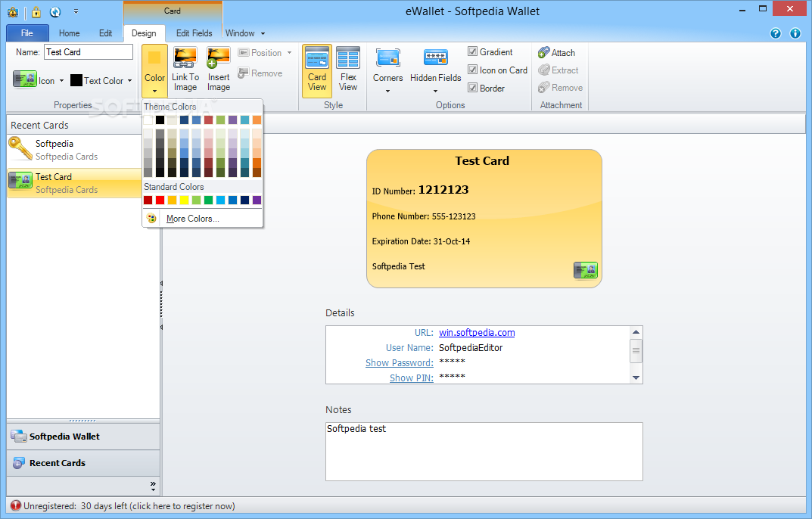The width and height of the screenshot is (812, 519).
Task: Toggle the Icon on Card checkbox
Action: (x=472, y=70)
